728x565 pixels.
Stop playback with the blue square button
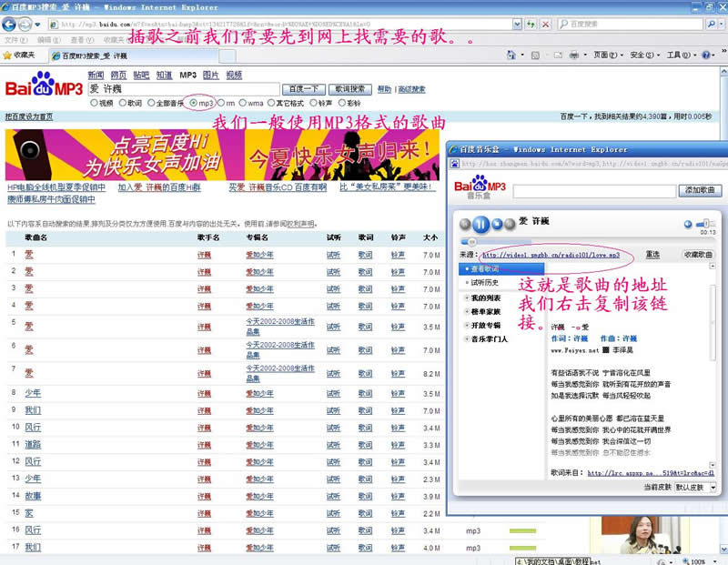pos(497,224)
